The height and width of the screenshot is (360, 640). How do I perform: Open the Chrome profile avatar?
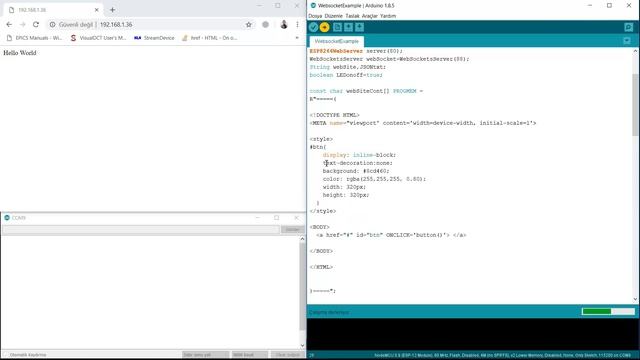tap(284, 24)
